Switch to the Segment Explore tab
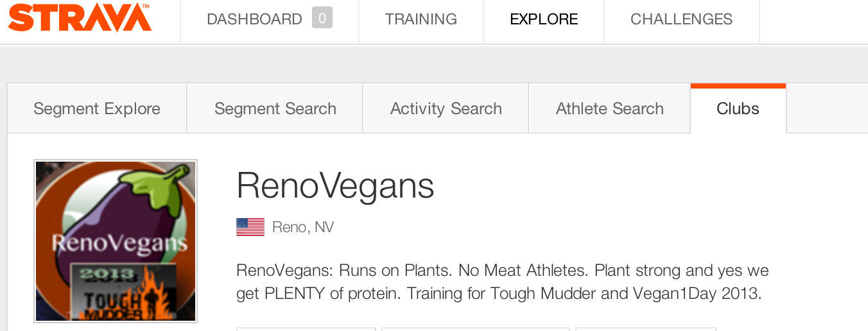868x331 pixels. coord(97,108)
